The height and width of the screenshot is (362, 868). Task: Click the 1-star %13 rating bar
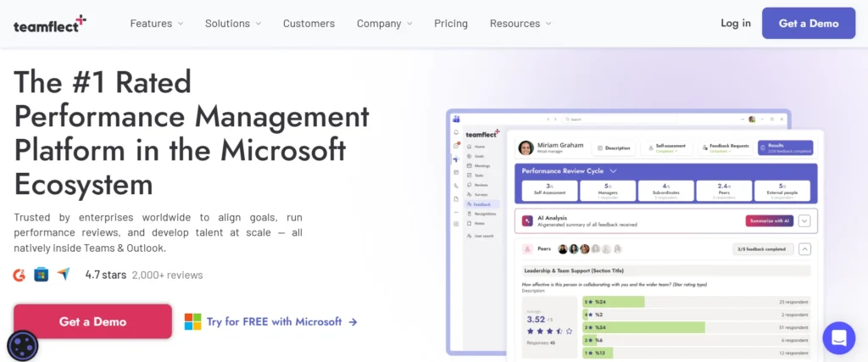598,353
